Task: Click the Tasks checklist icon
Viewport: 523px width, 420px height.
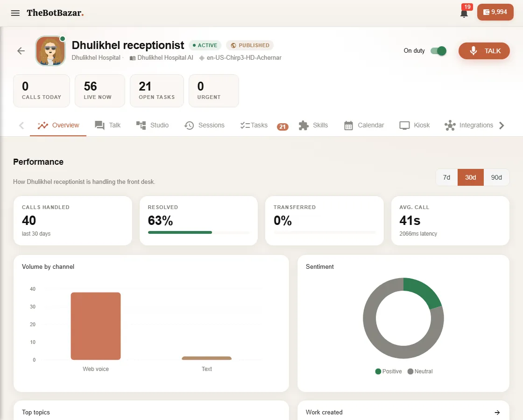Action: (245, 126)
